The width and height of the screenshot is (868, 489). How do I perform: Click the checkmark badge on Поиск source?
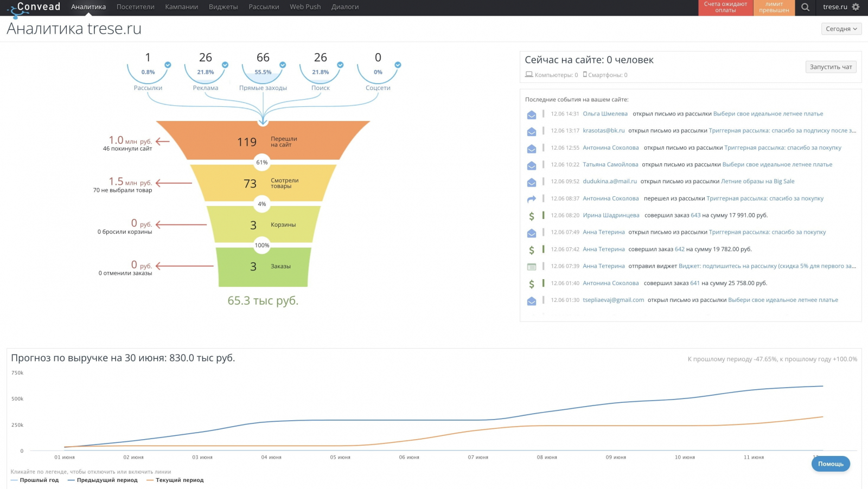(340, 65)
